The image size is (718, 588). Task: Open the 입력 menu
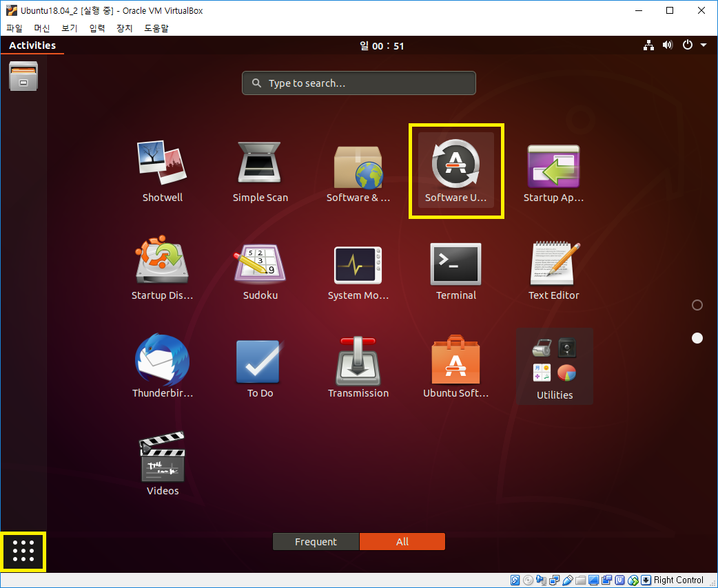(96, 28)
